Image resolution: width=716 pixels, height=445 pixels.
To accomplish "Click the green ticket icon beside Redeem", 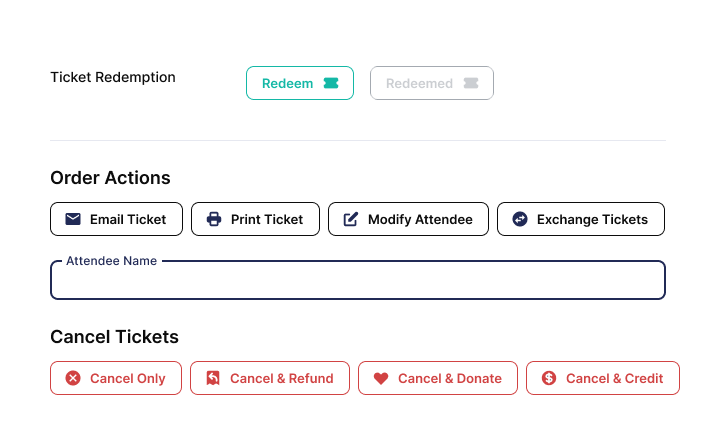I will click(x=331, y=83).
